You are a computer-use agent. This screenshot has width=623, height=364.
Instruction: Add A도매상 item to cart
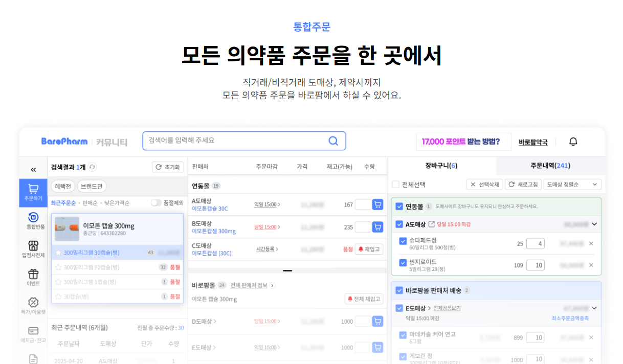tap(377, 204)
